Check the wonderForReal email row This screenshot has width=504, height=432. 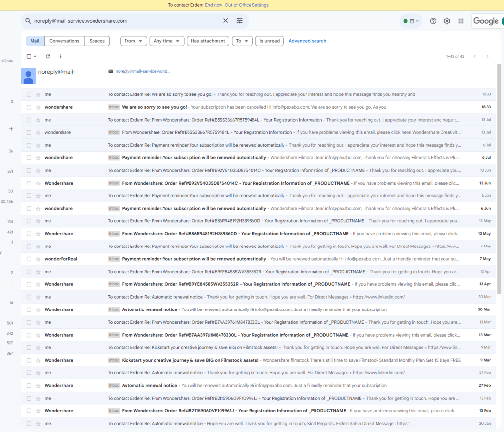[29, 259]
